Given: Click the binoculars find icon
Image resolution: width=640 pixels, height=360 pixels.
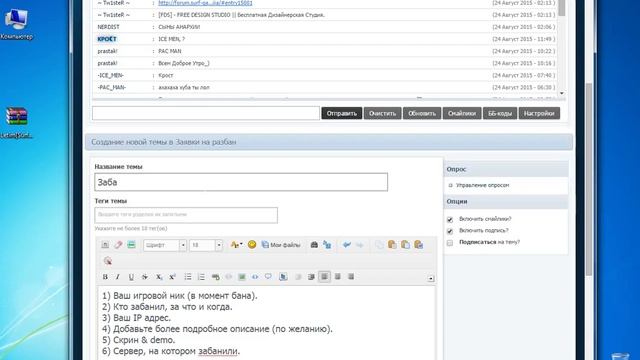Looking at the screenshot, I should [x=314, y=245].
